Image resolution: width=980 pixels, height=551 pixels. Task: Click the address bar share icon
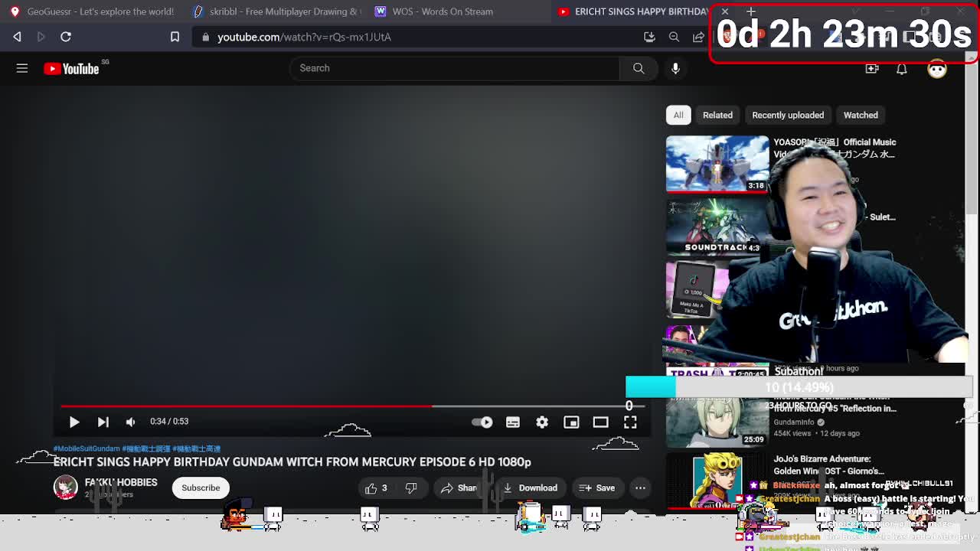[698, 37]
